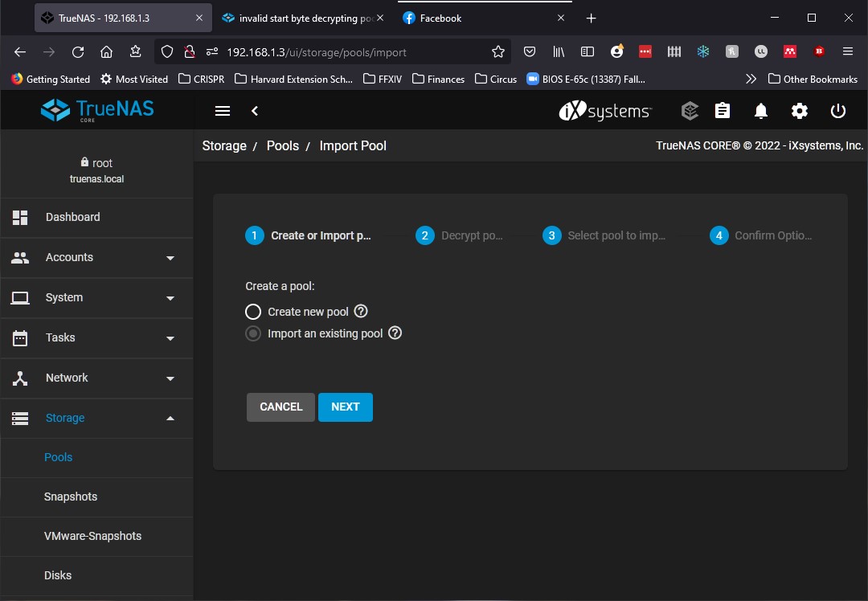Open the Task Manager clipboard icon
The width and height of the screenshot is (868, 601).
click(723, 111)
